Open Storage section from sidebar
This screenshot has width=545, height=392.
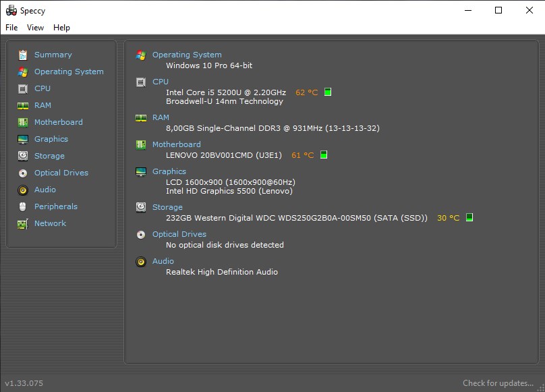[x=49, y=156]
